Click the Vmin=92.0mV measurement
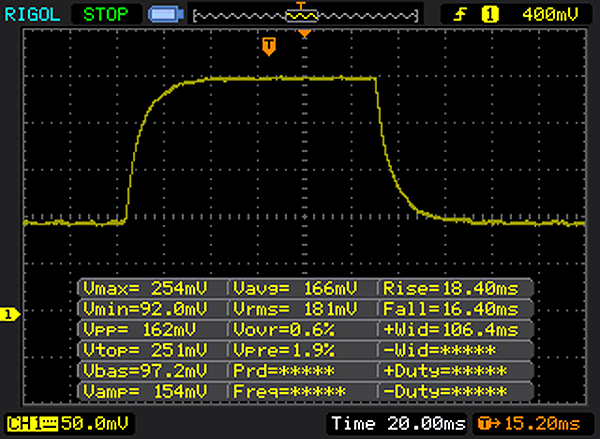The width and height of the screenshot is (600, 439). (x=145, y=309)
